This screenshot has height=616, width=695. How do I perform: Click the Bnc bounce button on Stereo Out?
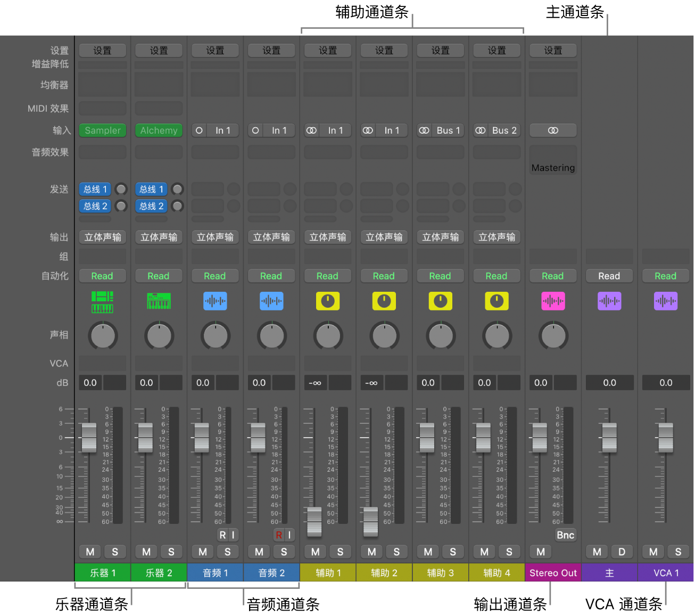point(565,535)
